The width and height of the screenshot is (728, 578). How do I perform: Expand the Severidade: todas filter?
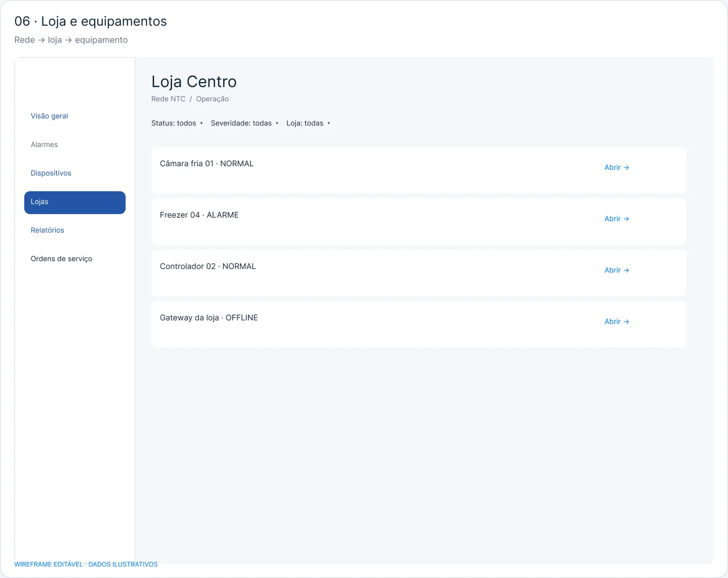pyautogui.click(x=244, y=123)
